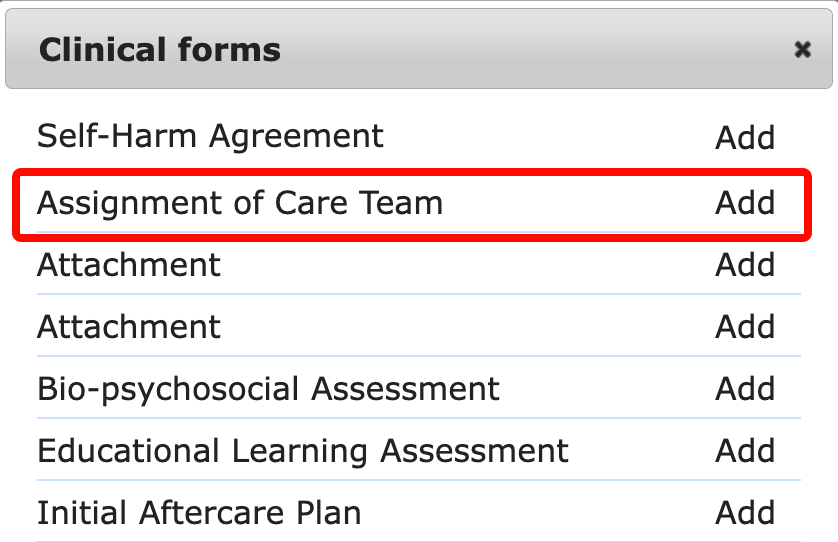
Task: Add an Initial Aftercare Plan form
Action: coord(745,513)
